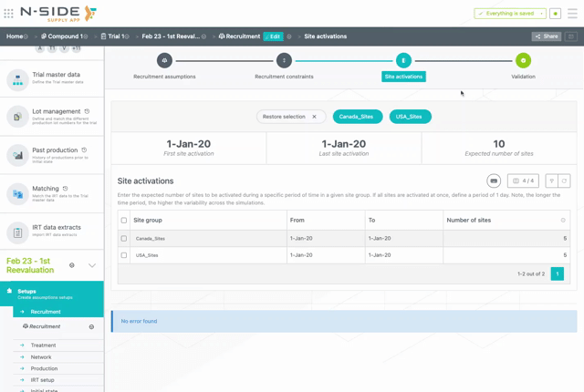Check the Canada_Sites row checkbox

(124, 239)
